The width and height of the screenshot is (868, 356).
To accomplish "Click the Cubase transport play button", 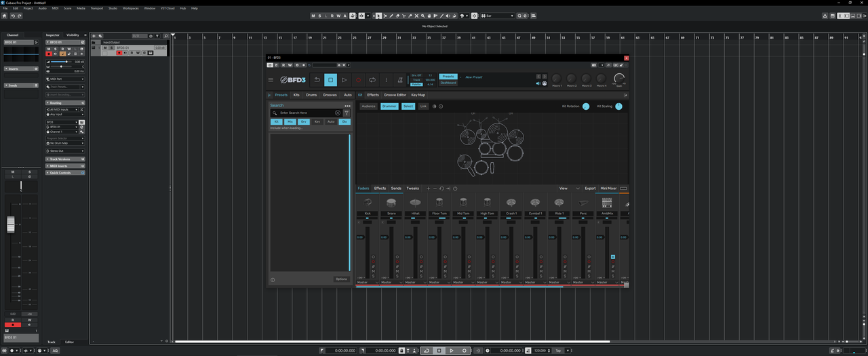I will point(452,351).
